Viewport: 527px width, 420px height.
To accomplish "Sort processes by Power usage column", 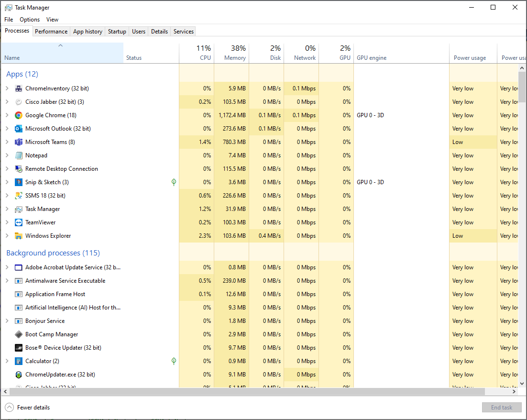I will pos(473,53).
